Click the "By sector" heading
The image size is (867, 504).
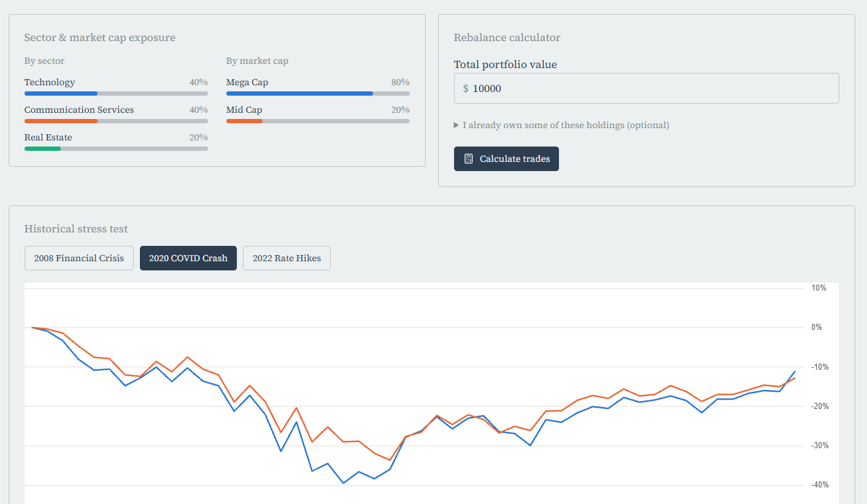tap(44, 61)
